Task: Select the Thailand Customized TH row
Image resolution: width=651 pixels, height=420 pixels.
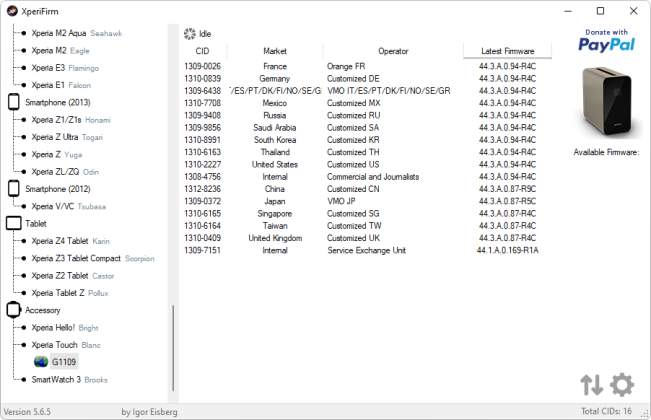Action: tap(367, 152)
